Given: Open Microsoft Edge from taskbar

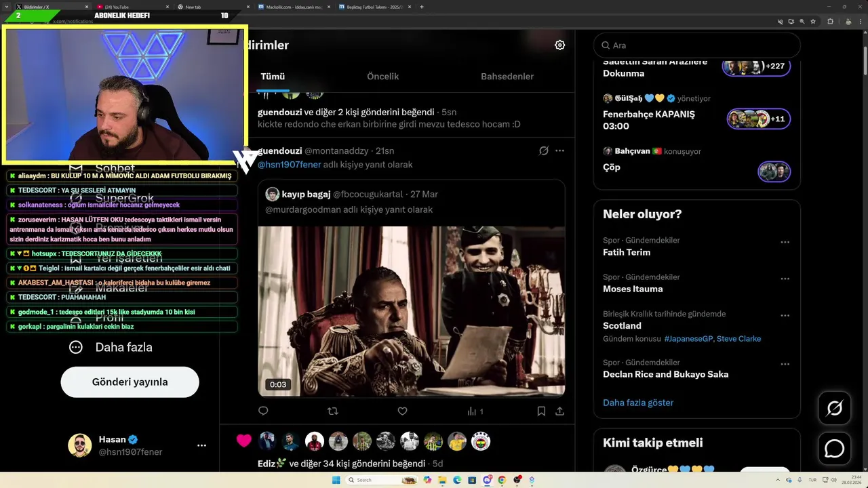Looking at the screenshot, I should point(457,480).
